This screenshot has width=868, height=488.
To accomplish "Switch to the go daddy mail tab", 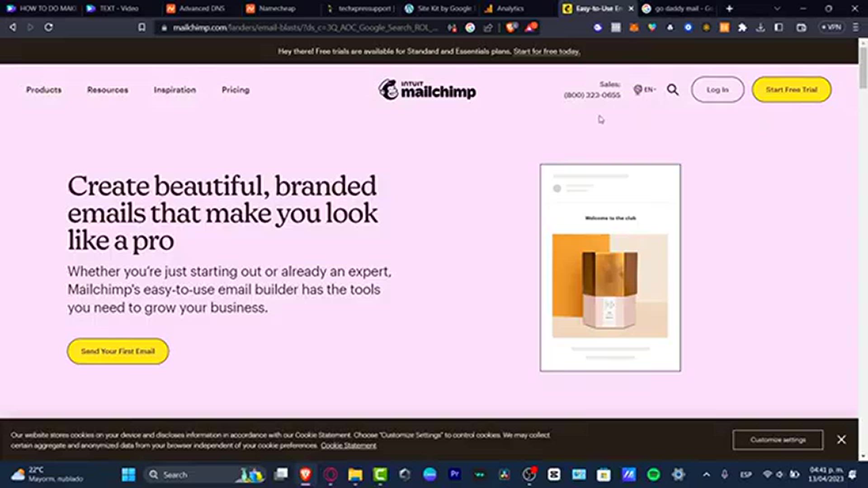I will pos(678,9).
